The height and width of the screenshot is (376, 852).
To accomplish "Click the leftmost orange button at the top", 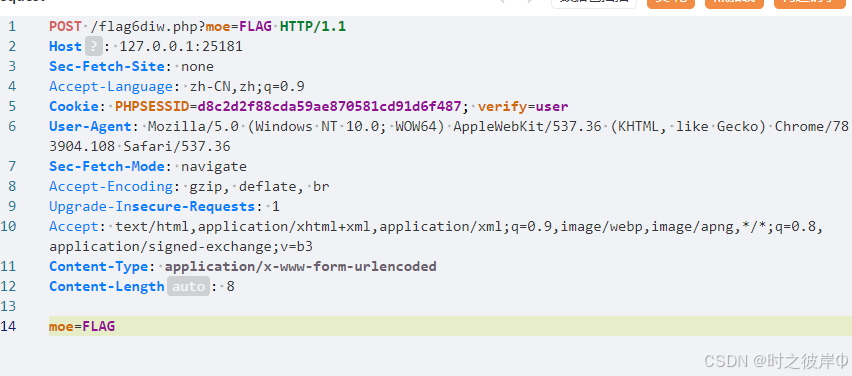I will click(671, 3).
